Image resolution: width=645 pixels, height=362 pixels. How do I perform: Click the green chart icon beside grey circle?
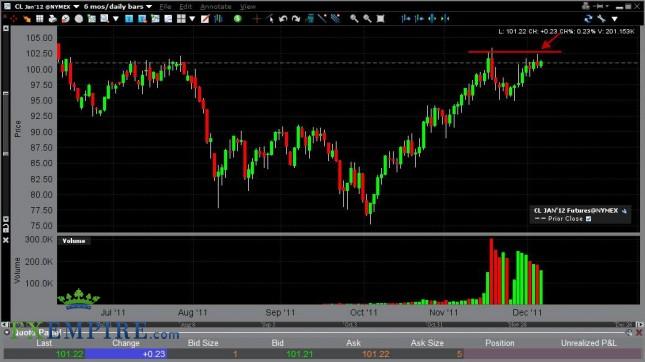click(x=91, y=19)
